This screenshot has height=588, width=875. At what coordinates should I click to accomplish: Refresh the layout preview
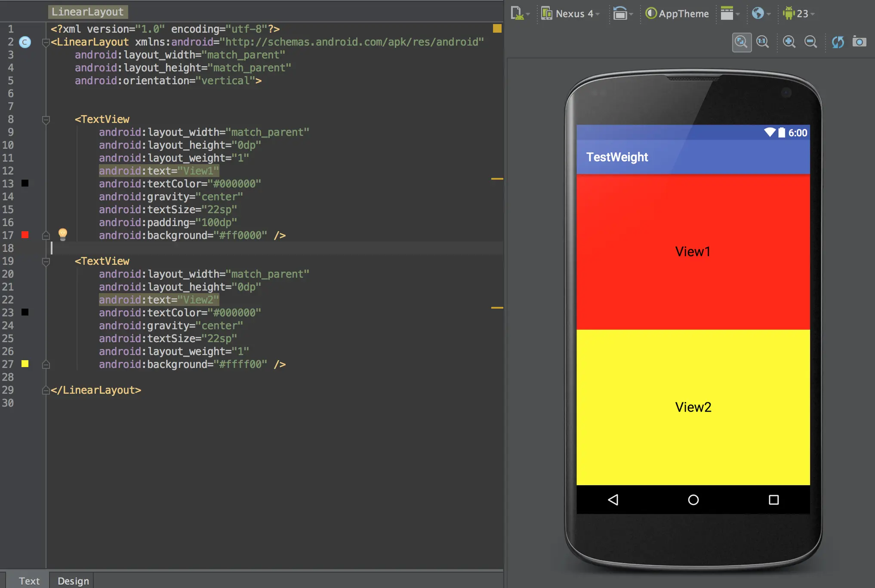pyautogui.click(x=838, y=42)
